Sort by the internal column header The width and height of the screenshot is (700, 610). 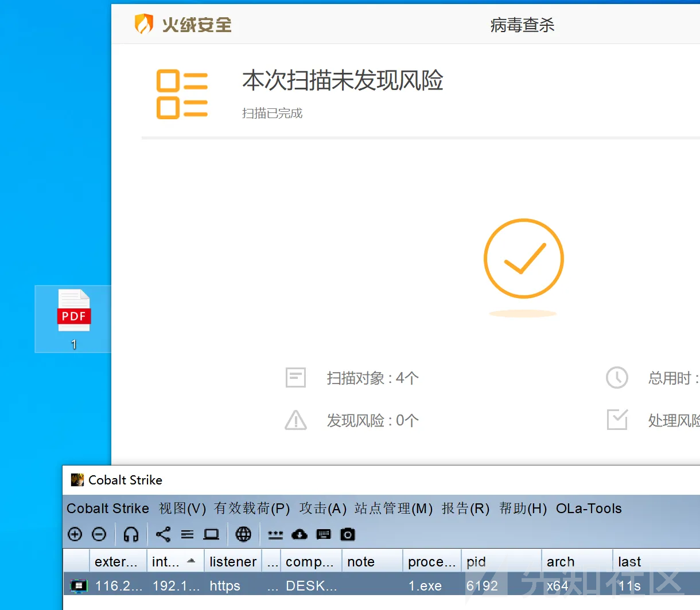(x=176, y=562)
